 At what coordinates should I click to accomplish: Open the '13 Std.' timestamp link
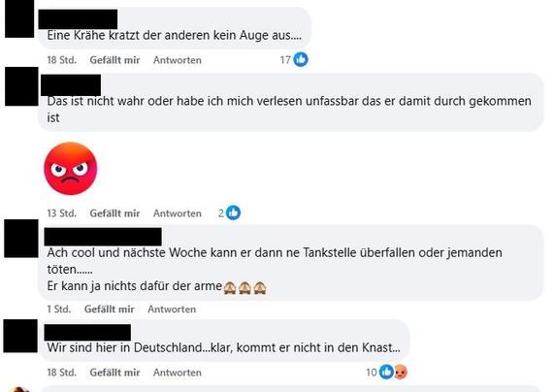[x=62, y=213]
